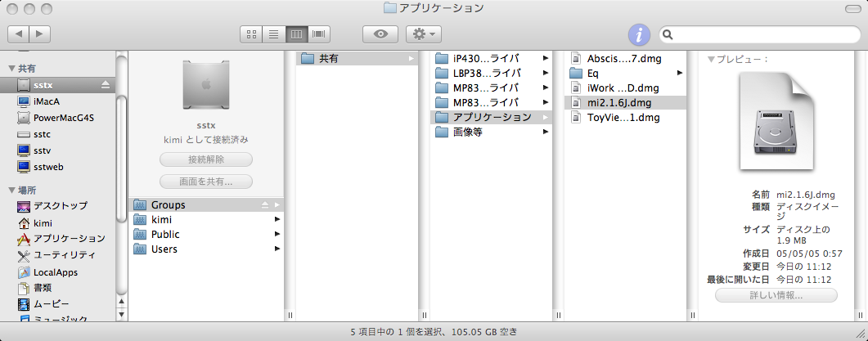This screenshot has width=868, height=341.
Task: Click the 接続解除 button
Action: click(205, 159)
